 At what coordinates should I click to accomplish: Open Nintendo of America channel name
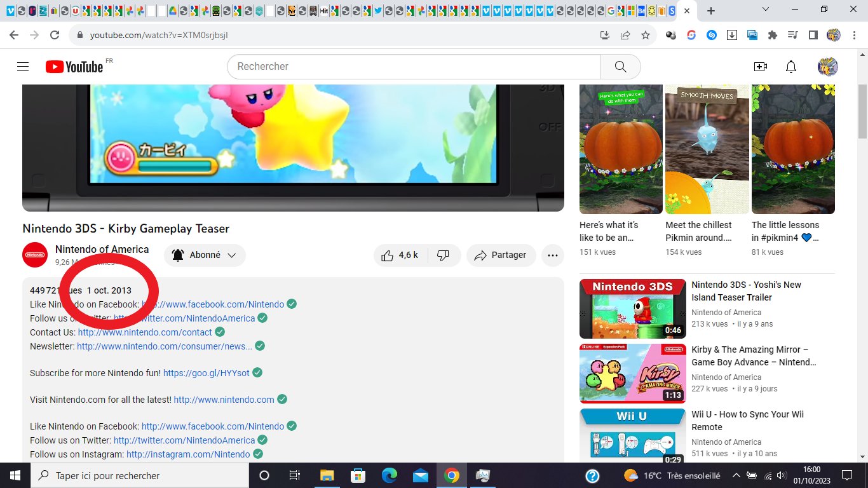[x=102, y=250]
